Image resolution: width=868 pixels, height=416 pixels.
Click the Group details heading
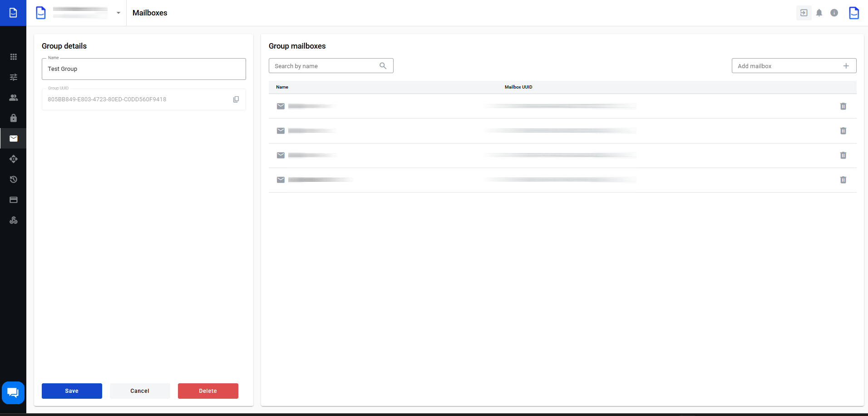point(64,46)
